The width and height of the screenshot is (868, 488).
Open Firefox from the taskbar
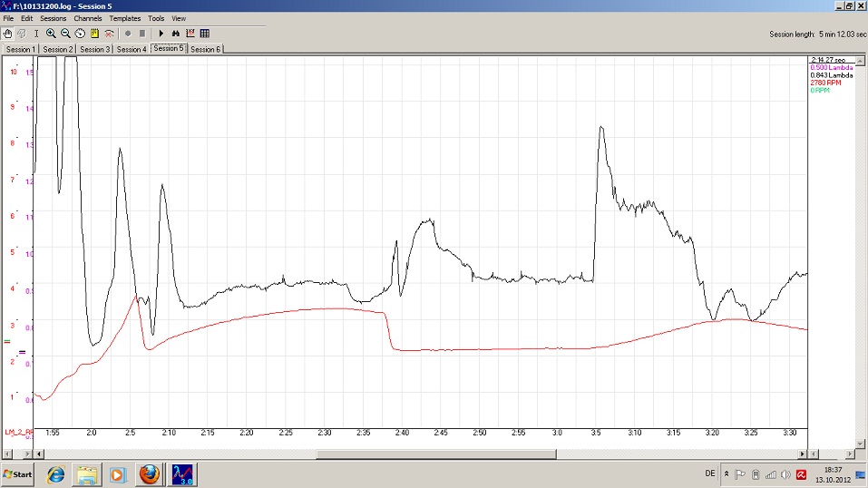coord(149,474)
